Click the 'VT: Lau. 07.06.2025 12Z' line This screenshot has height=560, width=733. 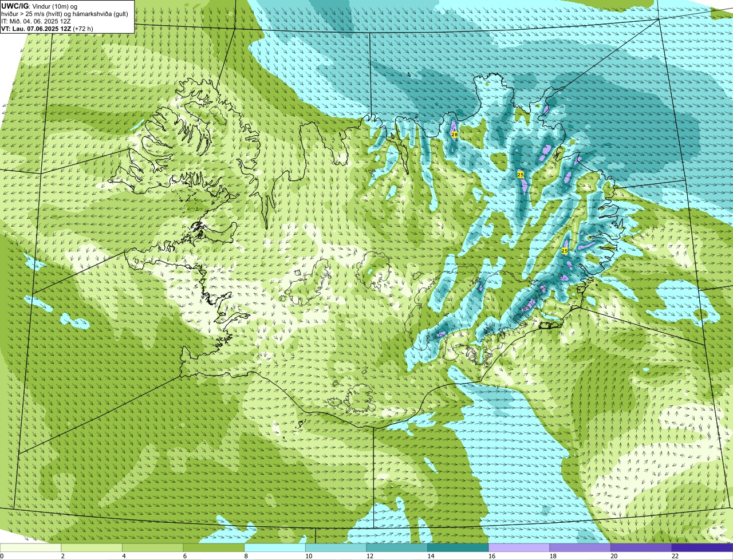tap(36, 28)
